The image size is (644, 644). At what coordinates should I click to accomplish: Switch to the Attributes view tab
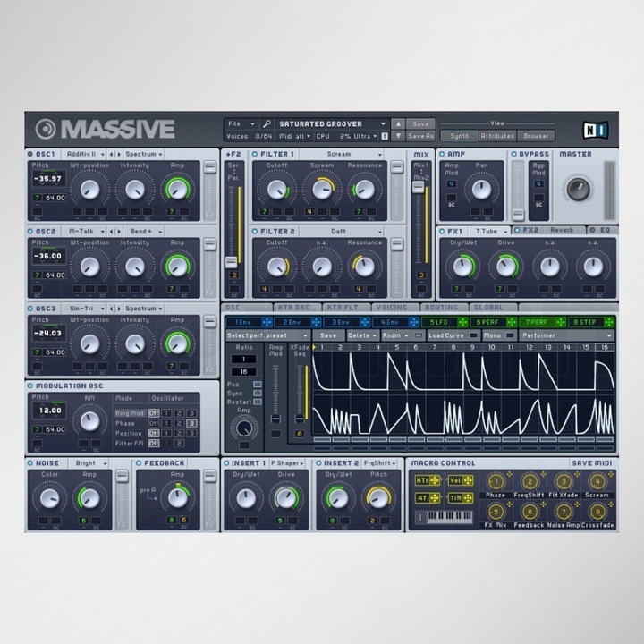click(x=497, y=136)
